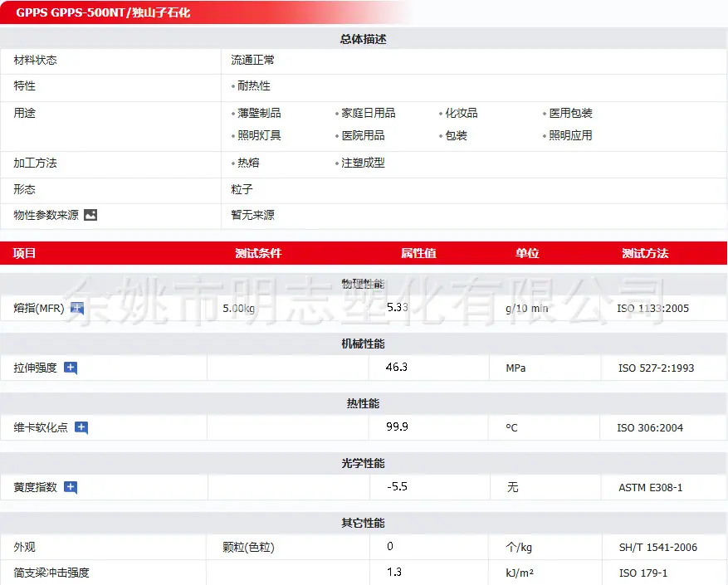
Task: Select the ASTM E308-1 method cell
Action: click(651, 488)
